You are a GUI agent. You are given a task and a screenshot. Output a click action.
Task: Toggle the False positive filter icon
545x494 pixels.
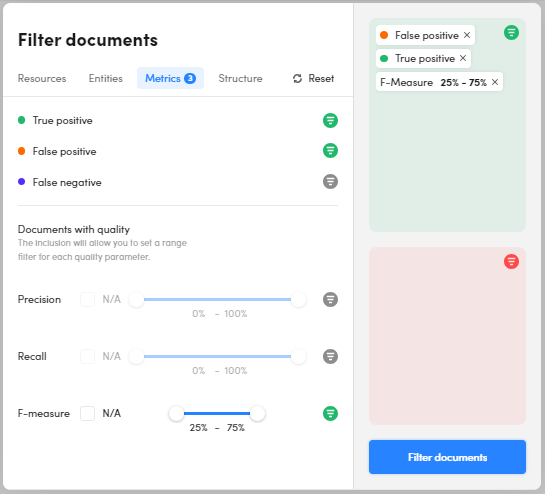pyautogui.click(x=330, y=151)
